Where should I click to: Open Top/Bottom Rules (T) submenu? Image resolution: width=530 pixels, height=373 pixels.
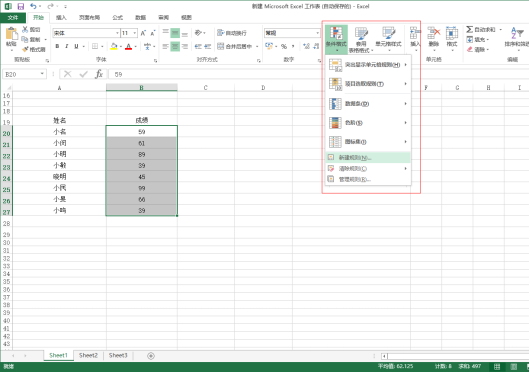[x=368, y=84]
